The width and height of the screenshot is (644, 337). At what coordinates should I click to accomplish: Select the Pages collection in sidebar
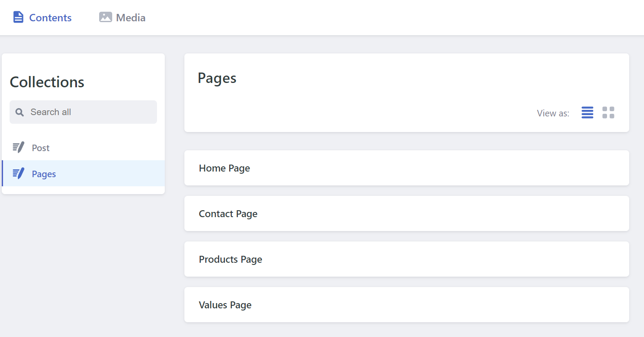coord(44,174)
